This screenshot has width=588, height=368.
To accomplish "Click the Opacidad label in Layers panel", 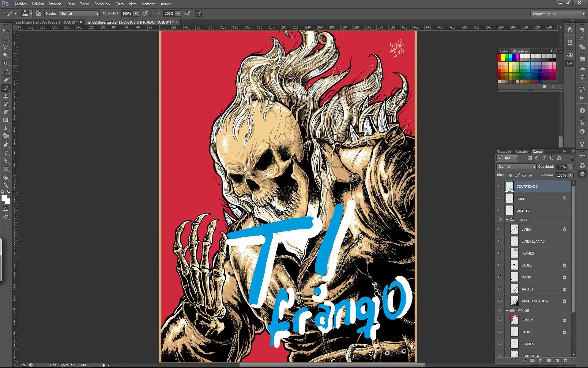I will [546, 167].
